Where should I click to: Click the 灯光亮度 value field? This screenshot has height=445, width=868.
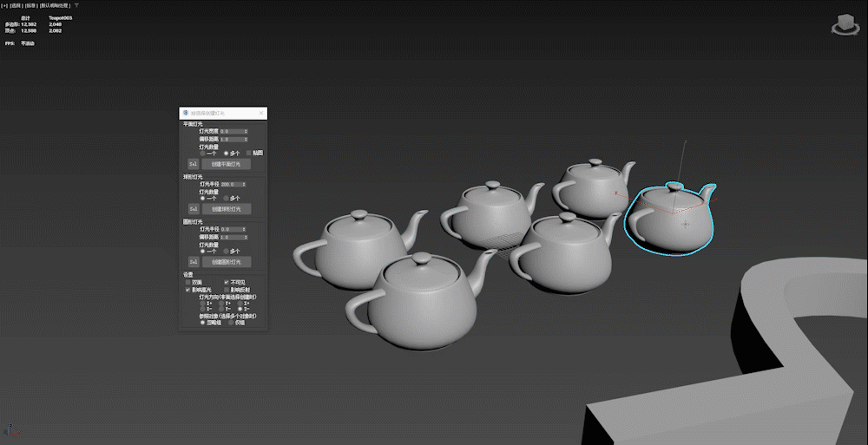232,132
